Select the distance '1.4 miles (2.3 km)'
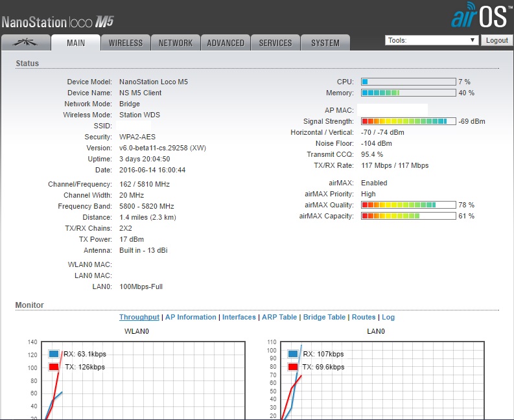514x420 pixels. 148,217
